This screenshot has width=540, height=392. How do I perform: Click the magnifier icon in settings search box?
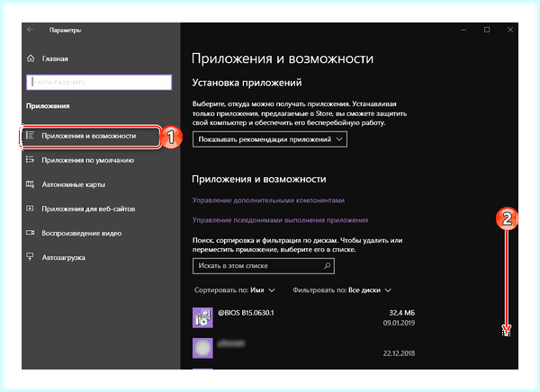point(165,82)
